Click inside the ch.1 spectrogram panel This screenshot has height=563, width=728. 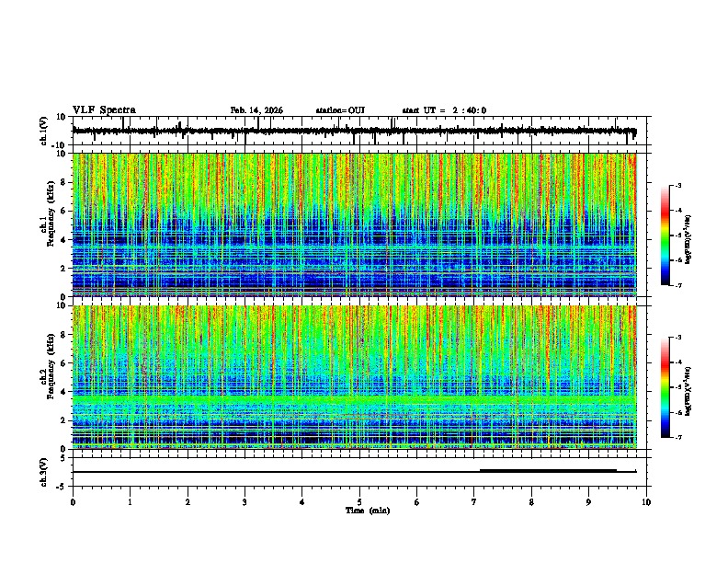click(354, 224)
